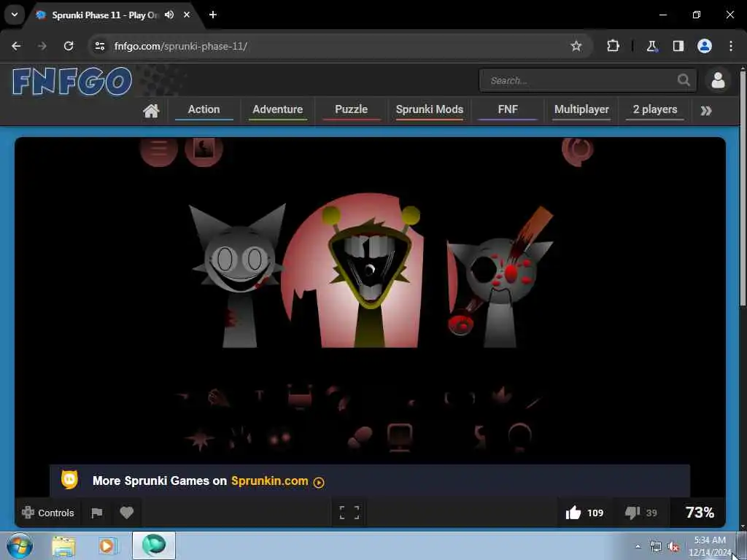747x560 pixels.
Task: Bookmark this page with star icon
Action: coord(576,46)
